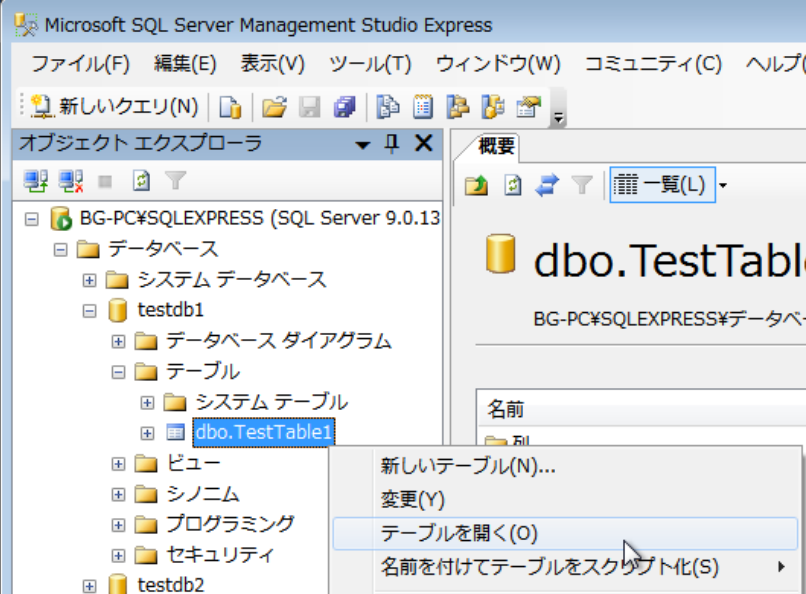Click the Stop icon in Object Explorer
Image resolution: width=806 pixels, height=594 pixels.
105,181
